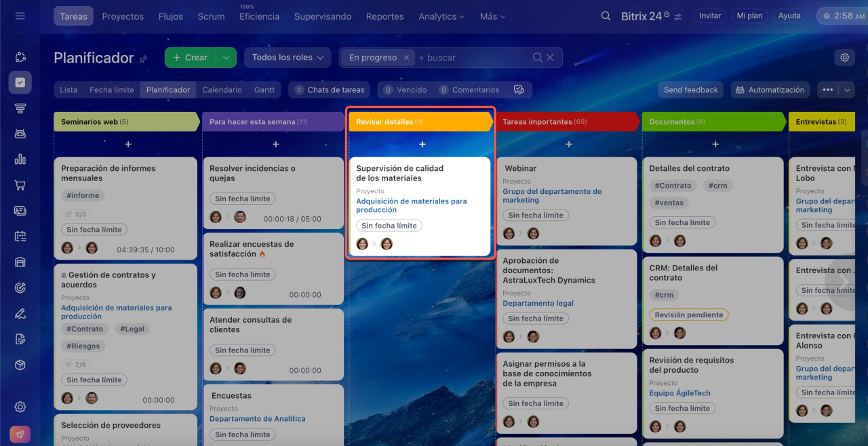Click the tasks checkmark icon in sidebar
868x446 pixels.
pyautogui.click(x=20, y=83)
